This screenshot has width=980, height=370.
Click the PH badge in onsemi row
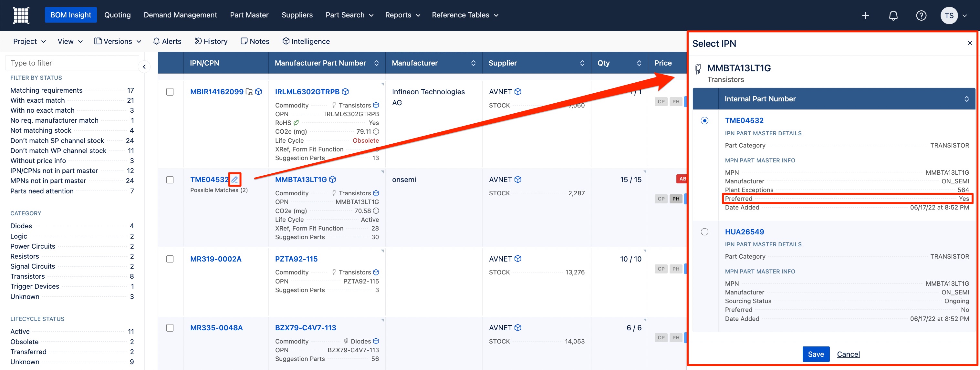click(x=676, y=199)
